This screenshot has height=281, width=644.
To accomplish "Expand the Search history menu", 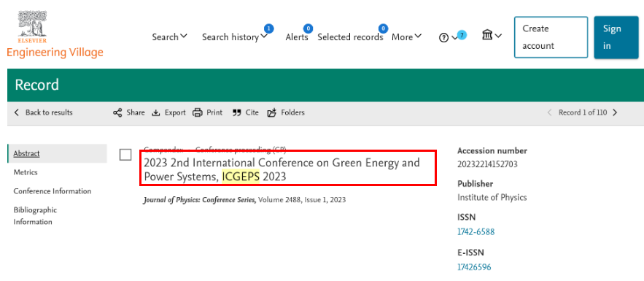I will 235,37.
